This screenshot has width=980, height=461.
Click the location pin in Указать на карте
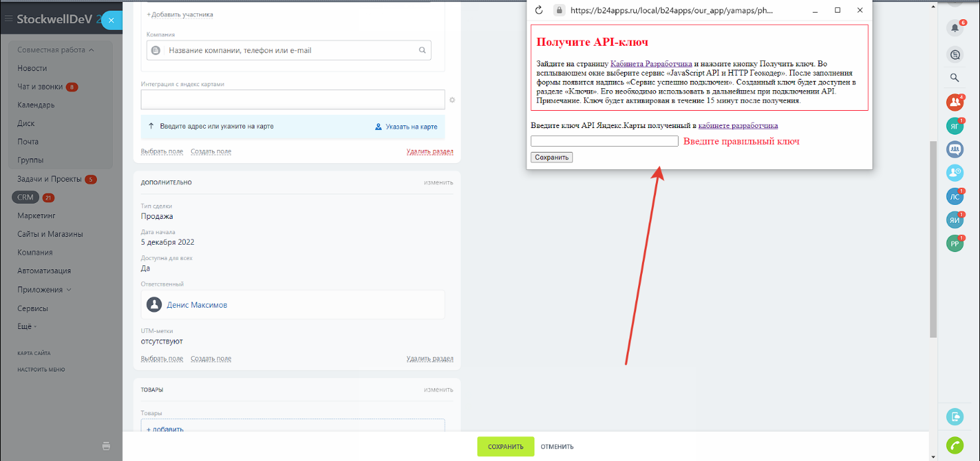click(378, 127)
